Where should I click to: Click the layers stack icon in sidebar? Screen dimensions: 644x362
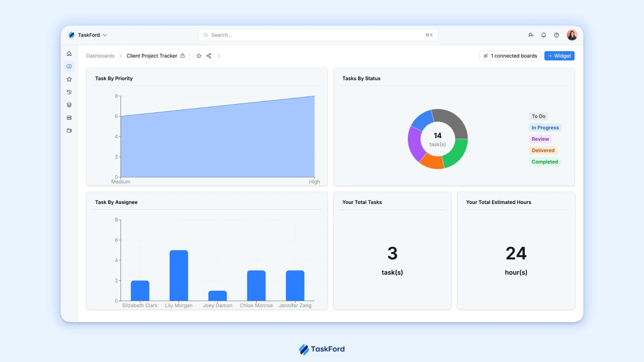point(69,105)
